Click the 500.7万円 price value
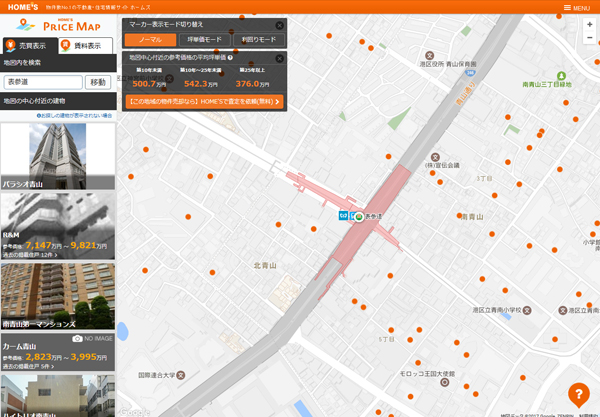This screenshot has height=417, width=600. point(149,84)
